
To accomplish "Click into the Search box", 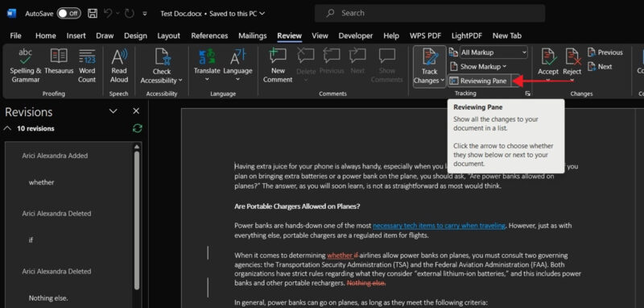I will coord(430,14).
